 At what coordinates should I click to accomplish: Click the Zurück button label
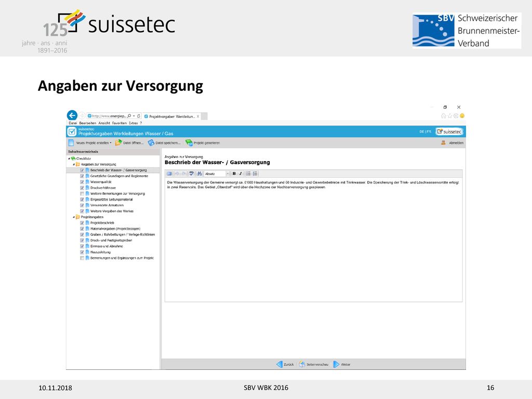click(x=289, y=364)
